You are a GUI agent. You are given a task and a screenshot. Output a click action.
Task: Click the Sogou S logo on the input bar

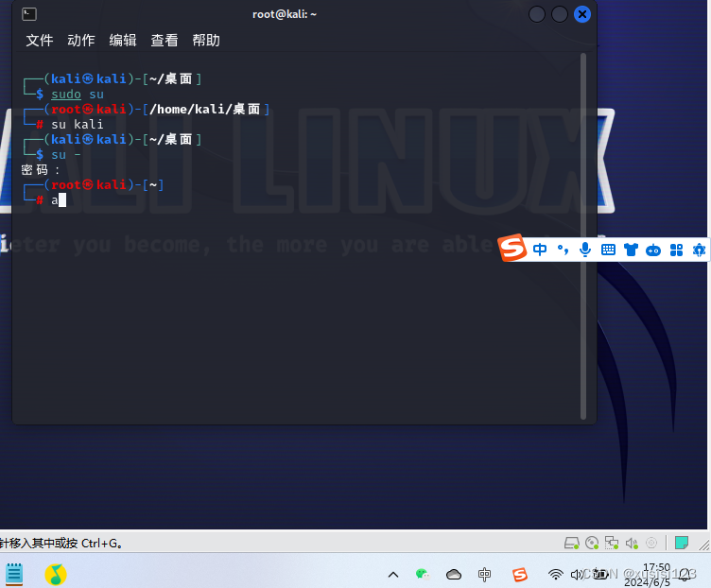(512, 248)
